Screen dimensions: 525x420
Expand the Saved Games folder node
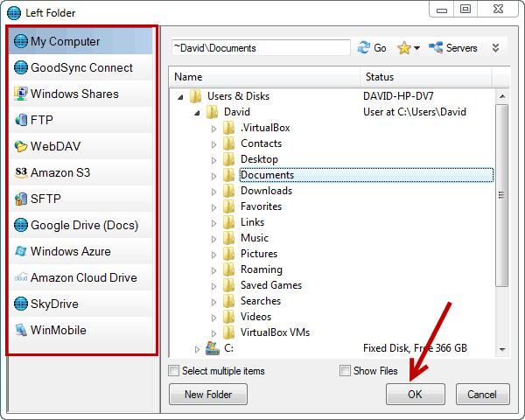(214, 286)
